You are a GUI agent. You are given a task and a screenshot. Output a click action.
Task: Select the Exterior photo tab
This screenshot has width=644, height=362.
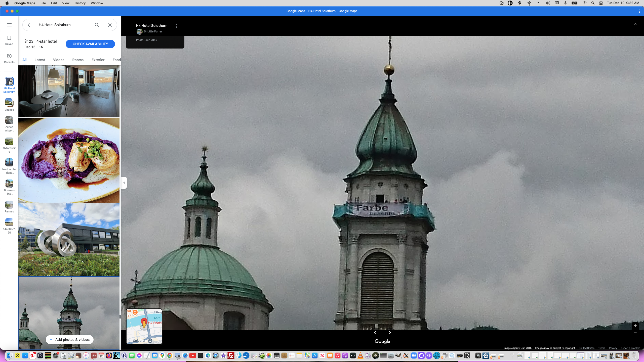point(98,60)
